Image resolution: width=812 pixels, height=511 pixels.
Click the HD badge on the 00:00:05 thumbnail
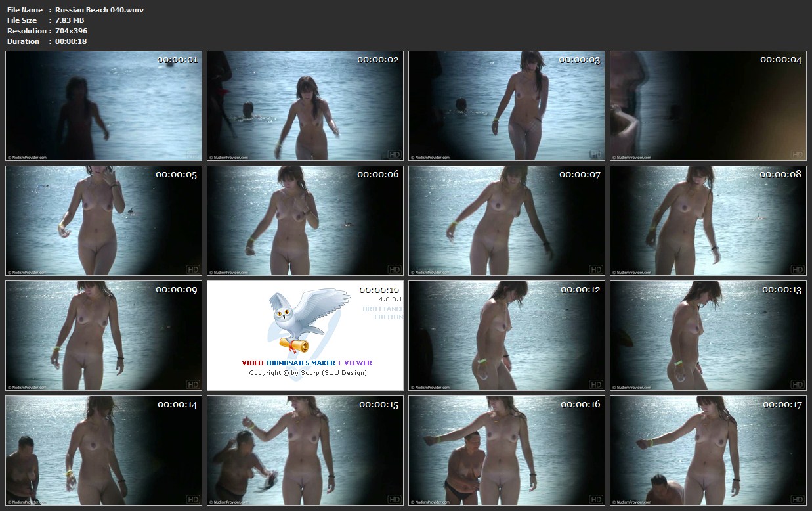point(193,269)
